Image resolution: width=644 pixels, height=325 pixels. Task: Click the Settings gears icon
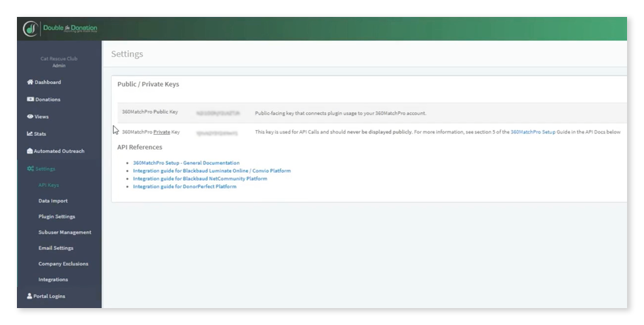[31, 169]
